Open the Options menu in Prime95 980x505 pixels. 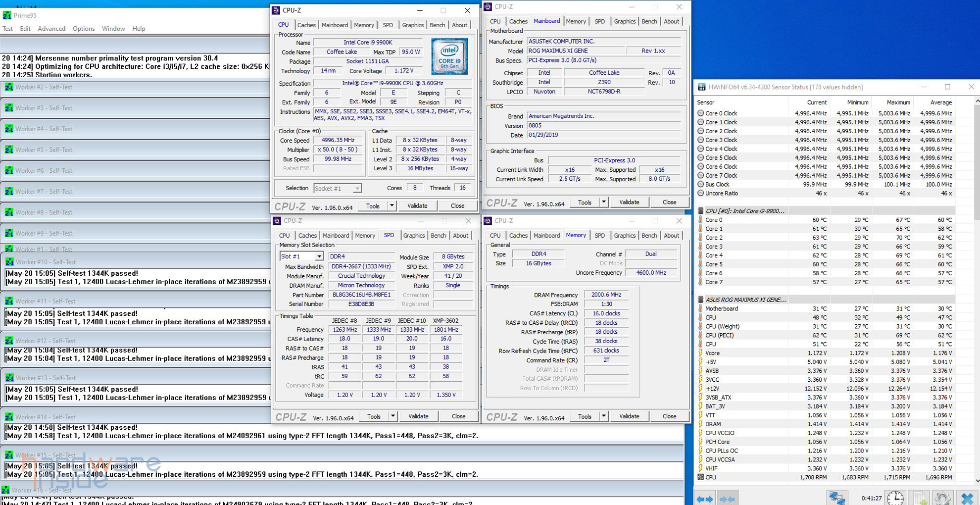point(84,28)
